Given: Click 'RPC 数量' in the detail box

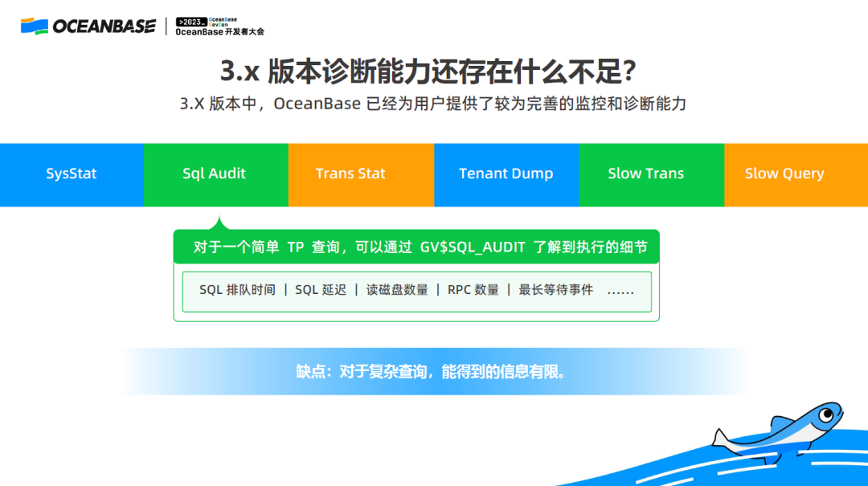Looking at the screenshot, I should coord(473,290).
